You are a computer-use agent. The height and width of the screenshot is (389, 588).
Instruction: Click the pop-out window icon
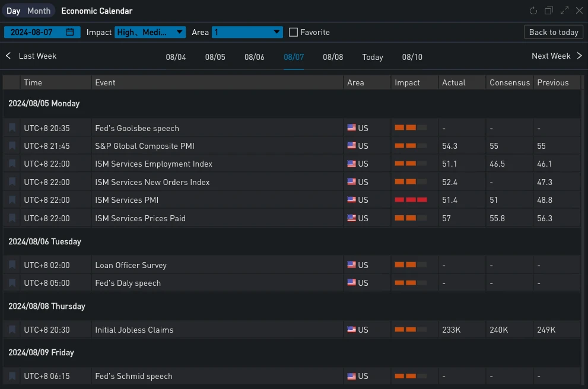pyautogui.click(x=549, y=11)
